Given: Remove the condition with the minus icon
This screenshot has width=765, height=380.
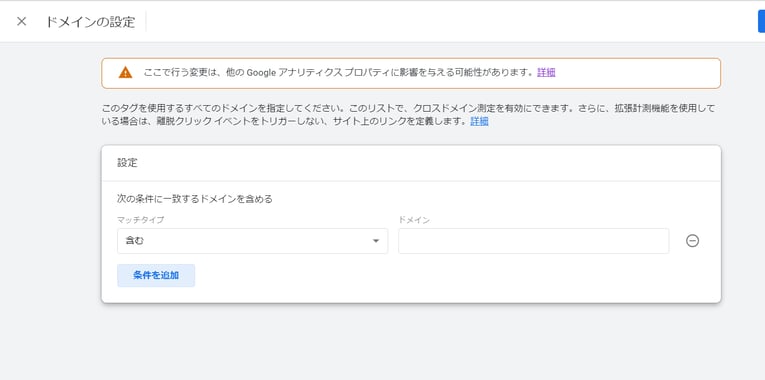Looking at the screenshot, I should click(x=692, y=241).
